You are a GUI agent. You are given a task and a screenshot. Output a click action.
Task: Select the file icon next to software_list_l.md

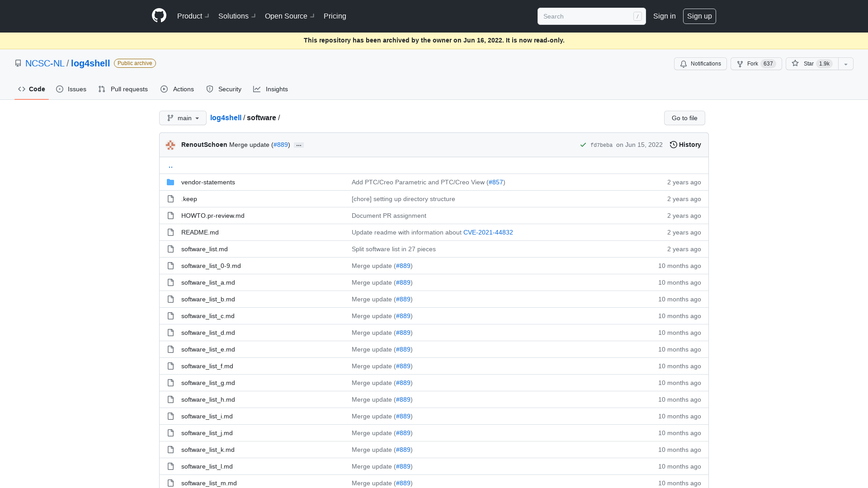point(170,466)
